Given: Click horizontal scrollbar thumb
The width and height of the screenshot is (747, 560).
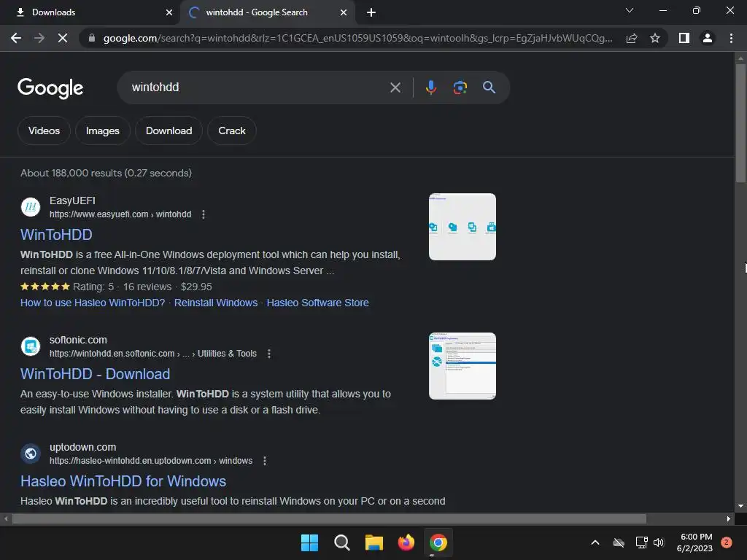Looking at the screenshot, I should tap(329, 519).
